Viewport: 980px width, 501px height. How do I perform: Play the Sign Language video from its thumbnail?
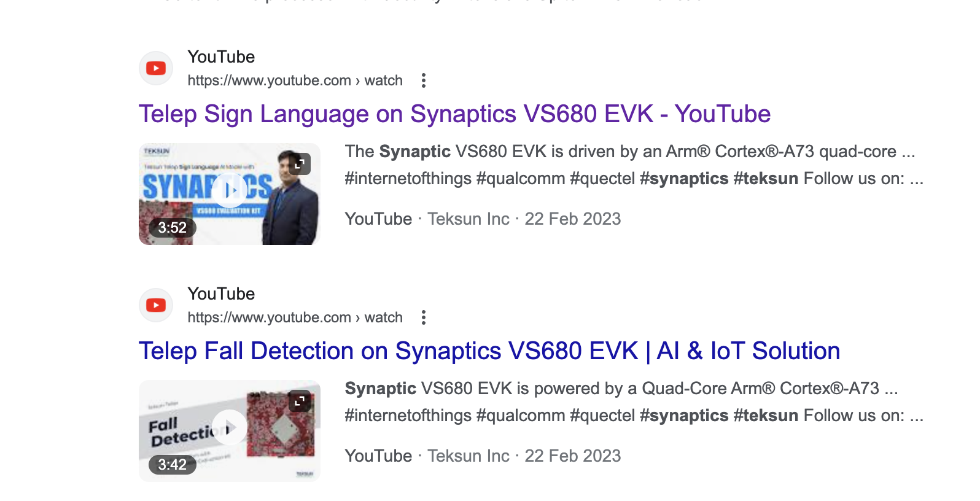[x=230, y=190]
